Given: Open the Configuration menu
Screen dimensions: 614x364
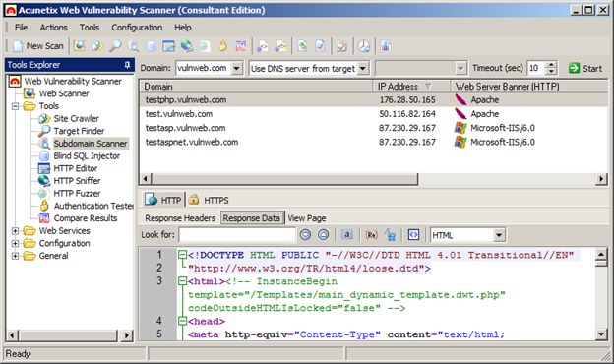Looking at the screenshot, I should 137,28.
